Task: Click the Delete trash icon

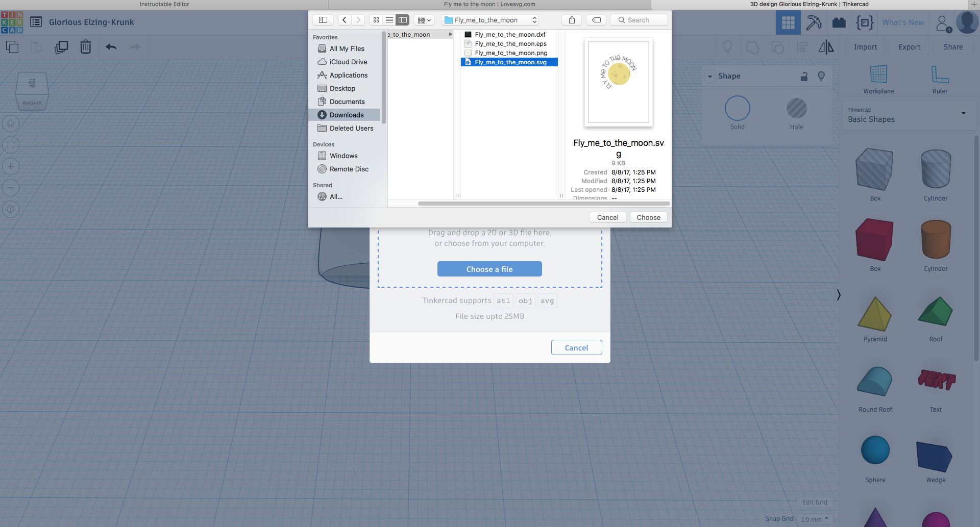Action: (x=86, y=47)
